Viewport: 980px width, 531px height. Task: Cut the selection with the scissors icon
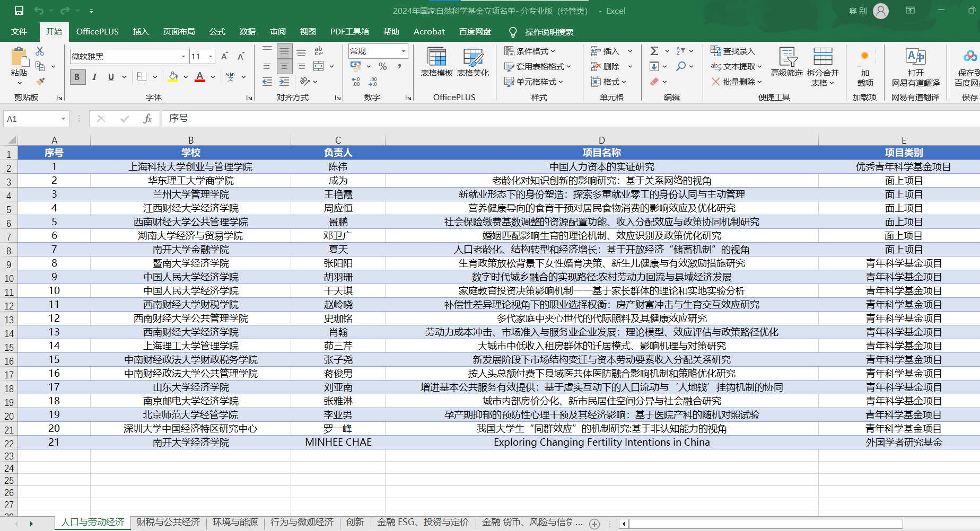[x=40, y=51]
